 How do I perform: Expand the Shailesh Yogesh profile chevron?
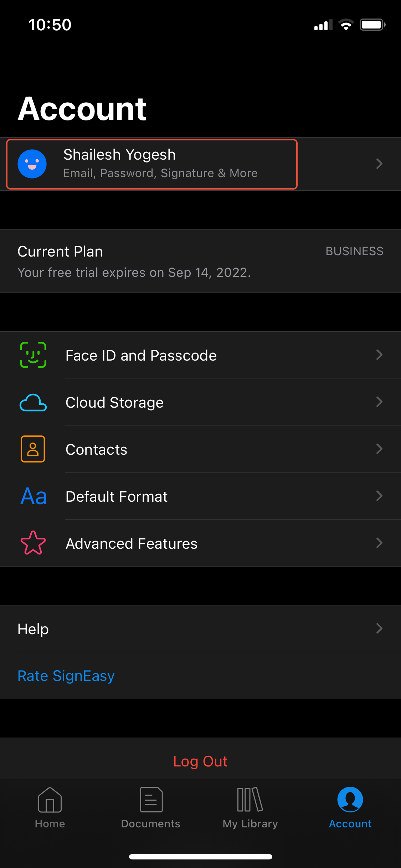coord(379,164)
